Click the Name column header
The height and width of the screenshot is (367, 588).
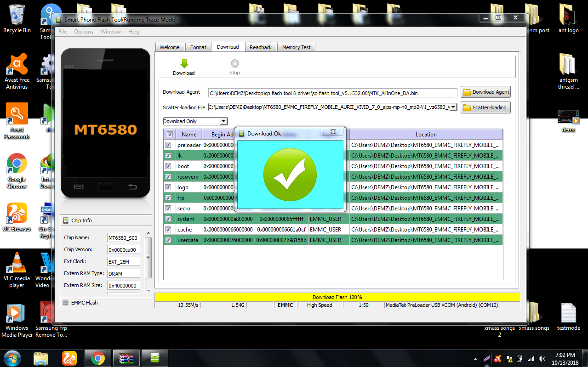189,135
